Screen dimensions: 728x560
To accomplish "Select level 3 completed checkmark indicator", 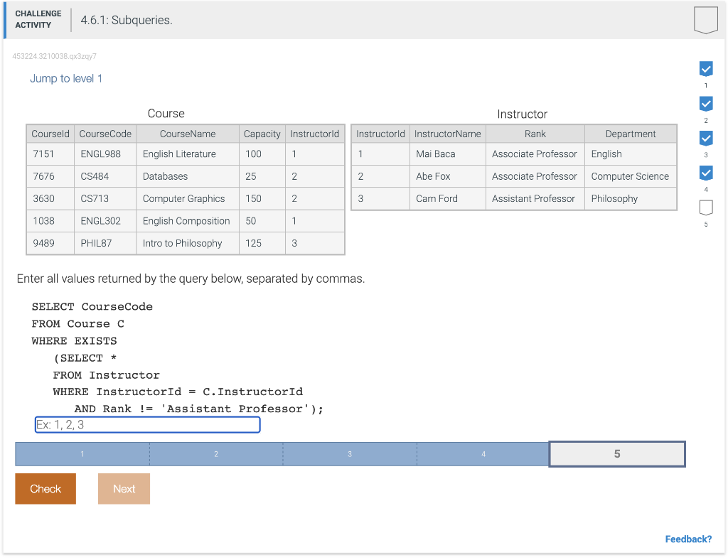I will click(706, 139).
